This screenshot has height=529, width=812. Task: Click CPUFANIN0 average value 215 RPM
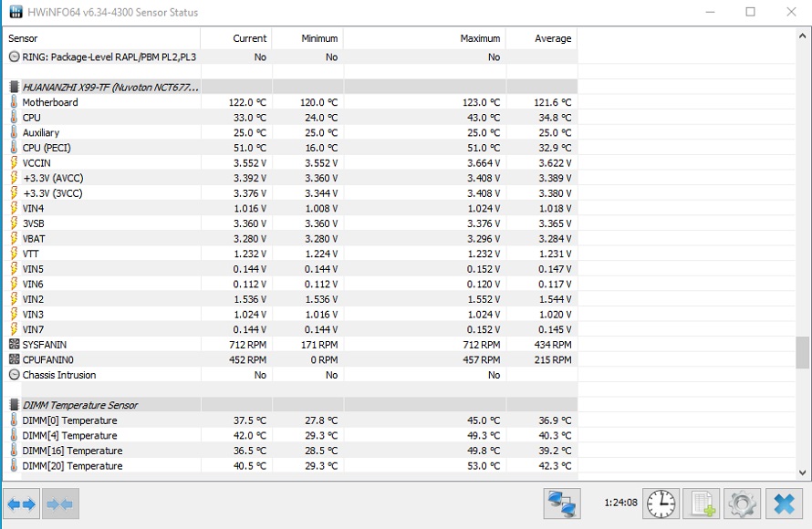[553, 359]
